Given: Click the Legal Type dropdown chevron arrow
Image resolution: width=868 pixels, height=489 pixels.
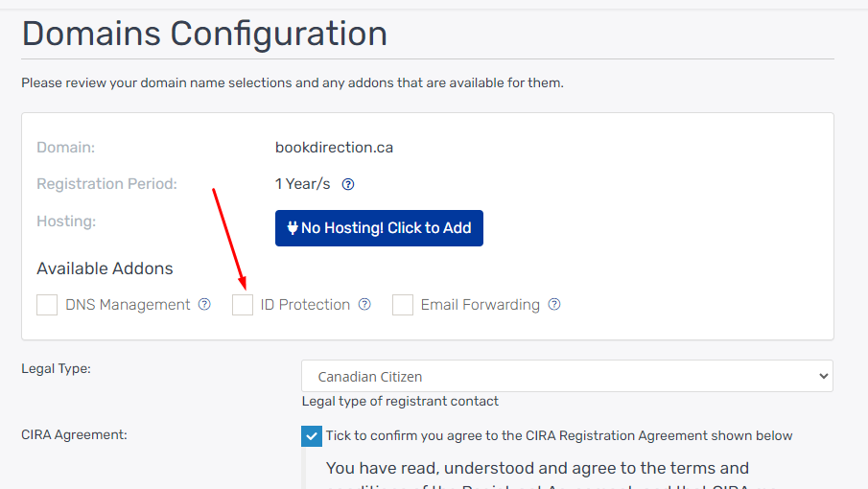Looking at the screenshot, I should coord(823,376).
